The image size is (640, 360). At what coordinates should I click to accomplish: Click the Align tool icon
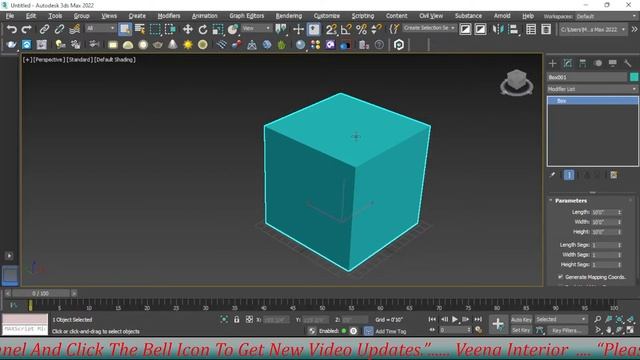(513, 29)
